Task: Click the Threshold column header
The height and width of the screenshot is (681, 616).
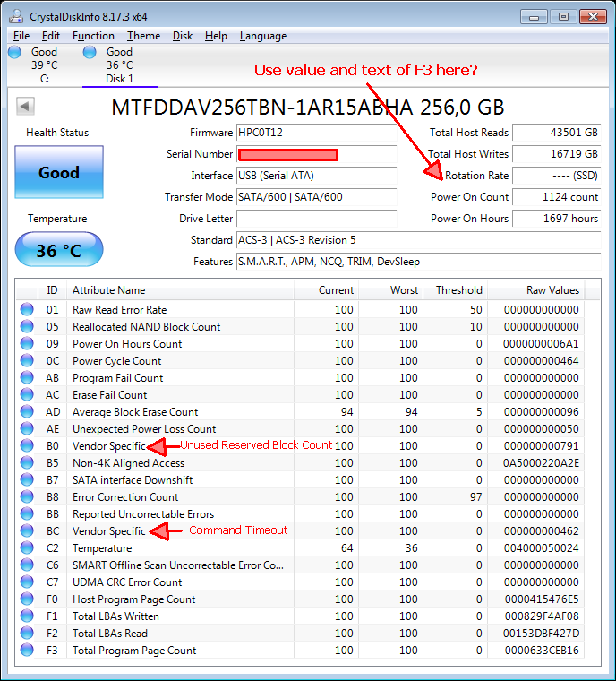Action: (x=458, y=290)
